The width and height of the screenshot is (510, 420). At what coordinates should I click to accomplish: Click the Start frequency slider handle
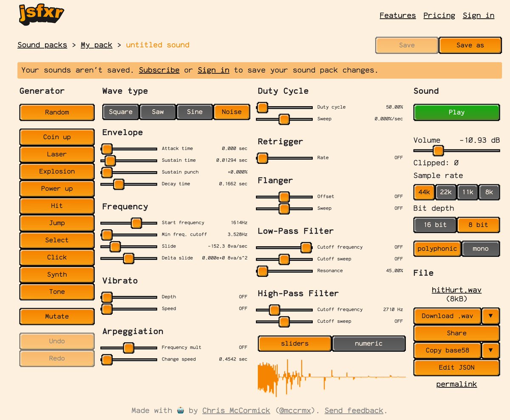(x=136, y=223)
